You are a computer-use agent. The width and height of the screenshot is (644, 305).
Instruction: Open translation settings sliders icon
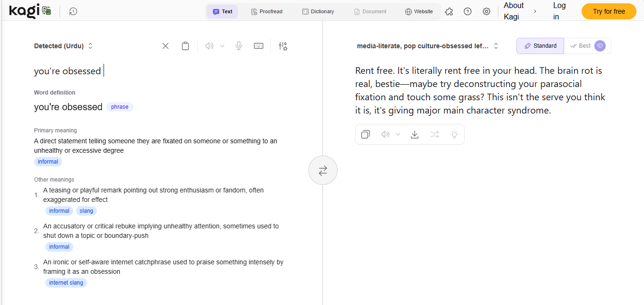pyautogui.click(x=283, y=46)
